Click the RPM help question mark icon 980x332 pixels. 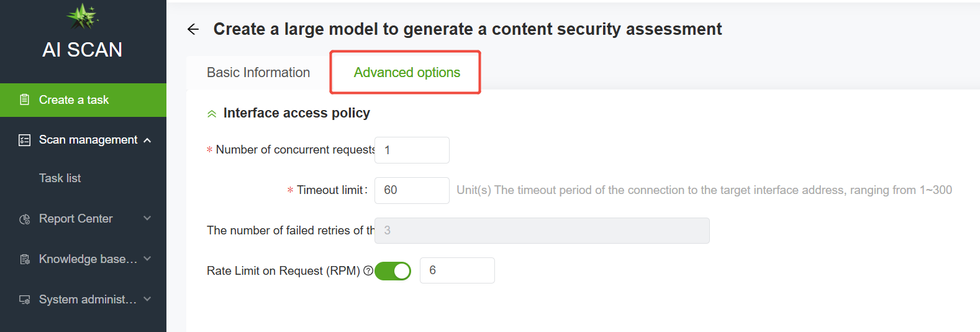click(368, 270)
